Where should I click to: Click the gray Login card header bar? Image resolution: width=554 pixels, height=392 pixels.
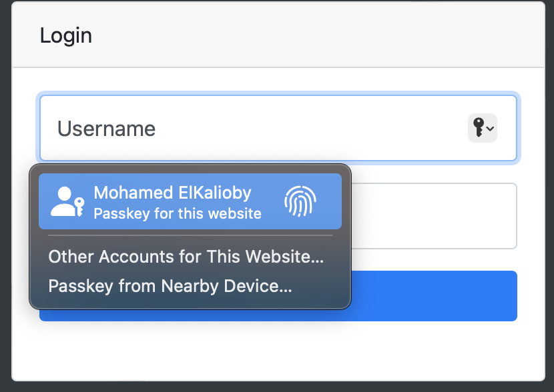click(300, 35)
